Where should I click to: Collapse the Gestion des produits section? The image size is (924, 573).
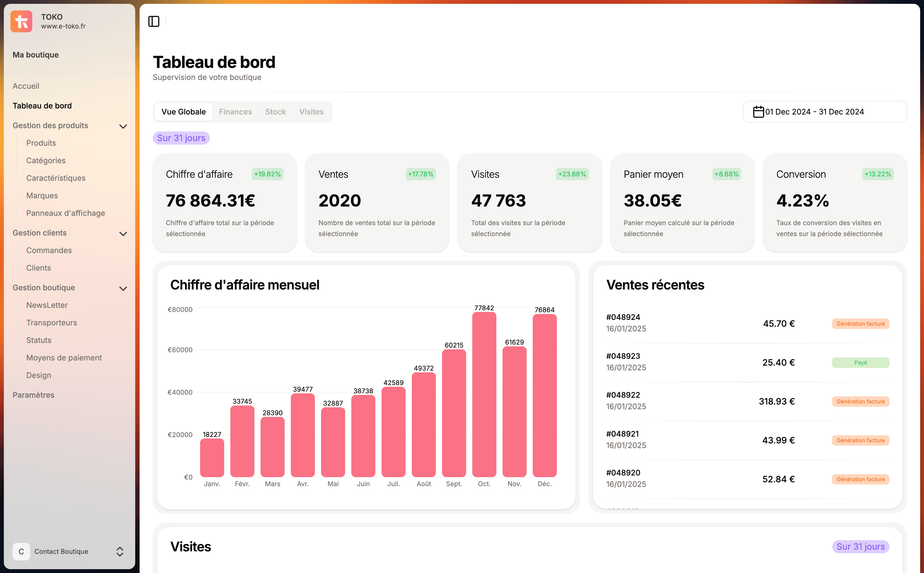(x=123, y=126)
